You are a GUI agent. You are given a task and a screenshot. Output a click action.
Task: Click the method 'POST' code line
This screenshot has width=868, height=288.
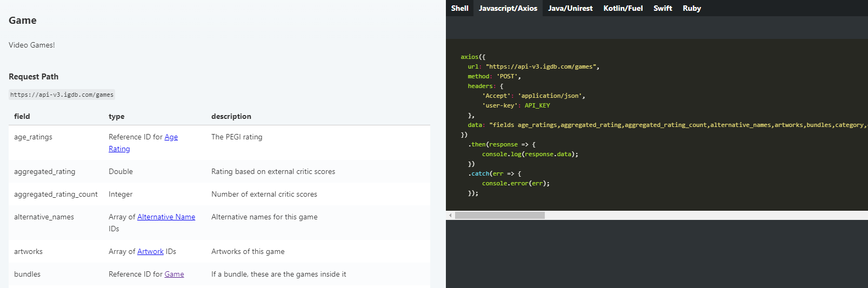(x=494, y=76)
